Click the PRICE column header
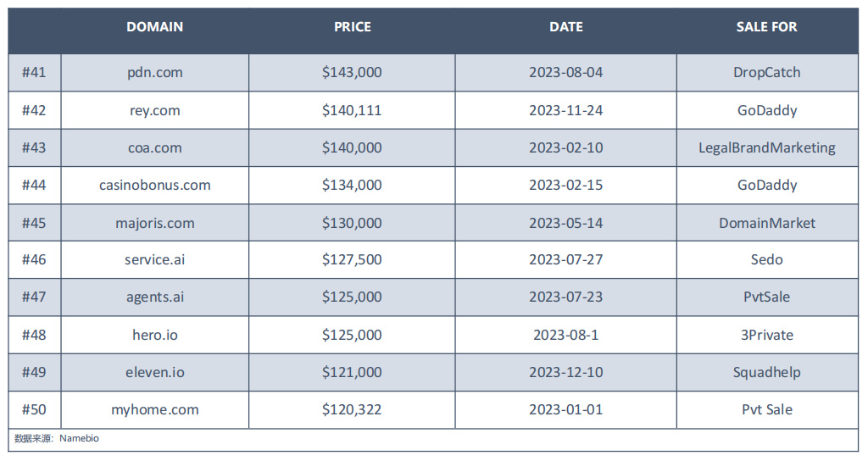The height and width of the screenshot is (461, 868). point(352,26)
